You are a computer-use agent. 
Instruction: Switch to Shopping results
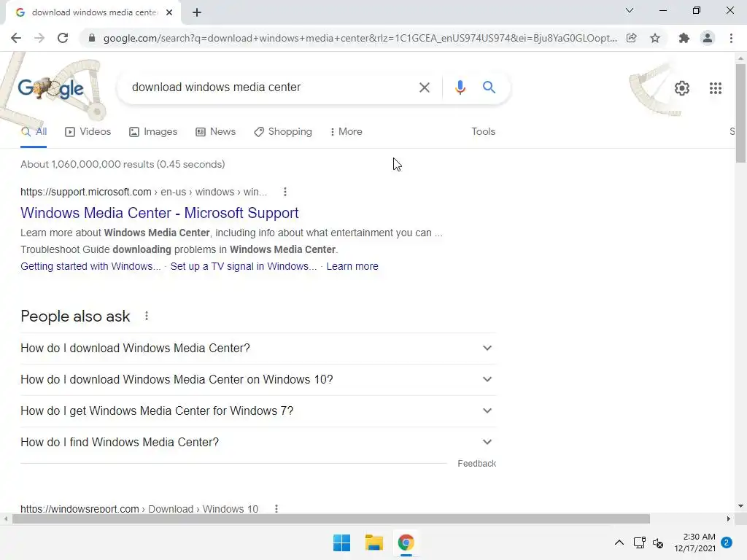point(283,132)
